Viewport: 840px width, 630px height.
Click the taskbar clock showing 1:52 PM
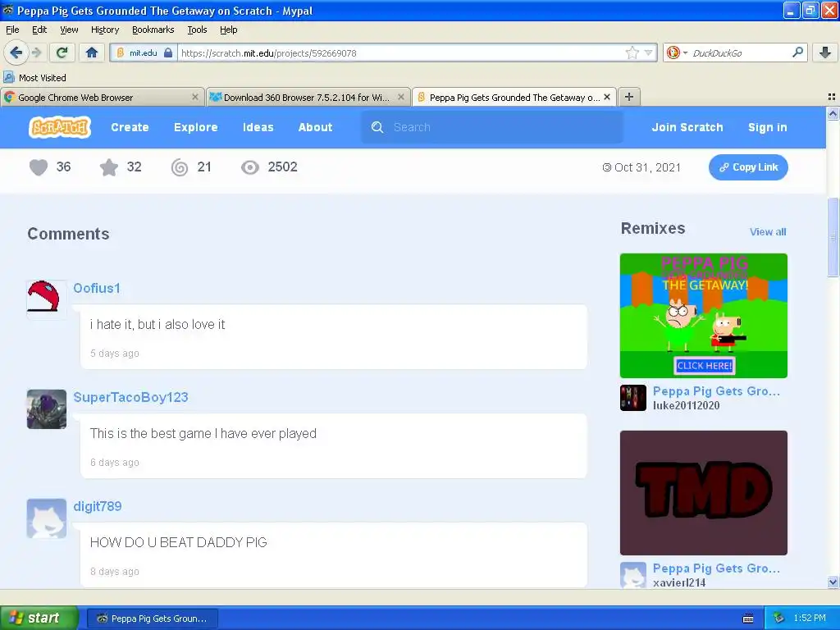[x=810, y=618]
